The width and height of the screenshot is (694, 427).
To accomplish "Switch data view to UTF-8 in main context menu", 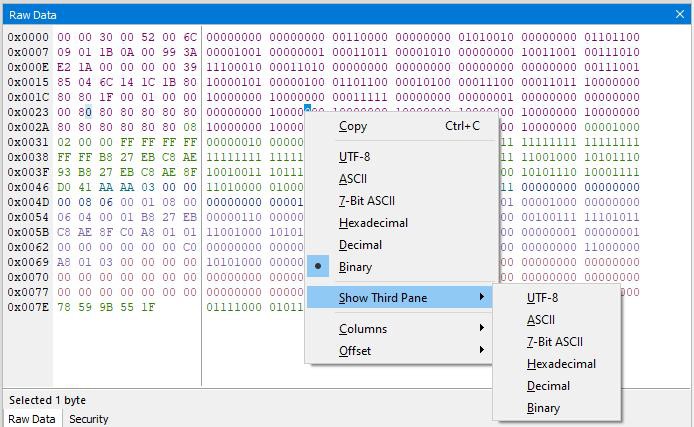I will (x=402, y=157).
